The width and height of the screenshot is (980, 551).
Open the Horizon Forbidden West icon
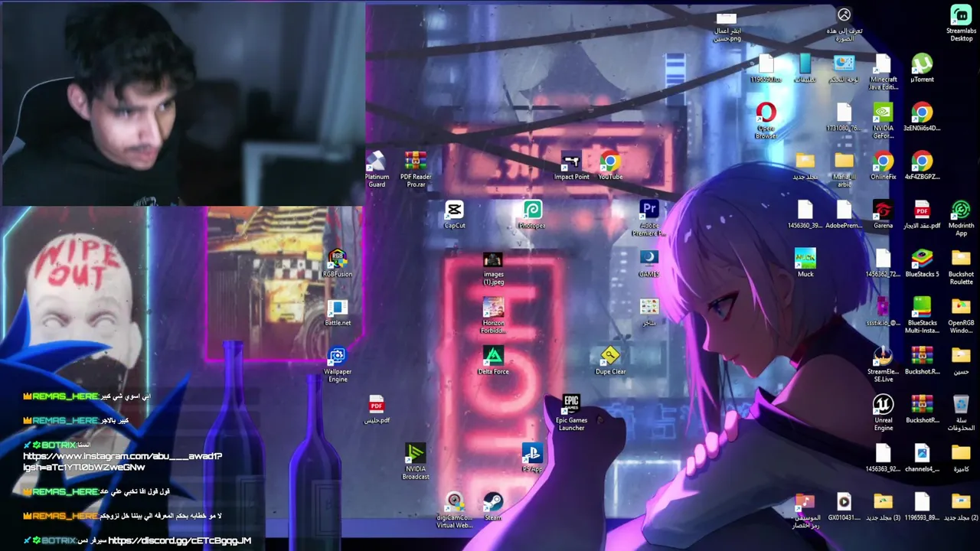coord(493,315)
